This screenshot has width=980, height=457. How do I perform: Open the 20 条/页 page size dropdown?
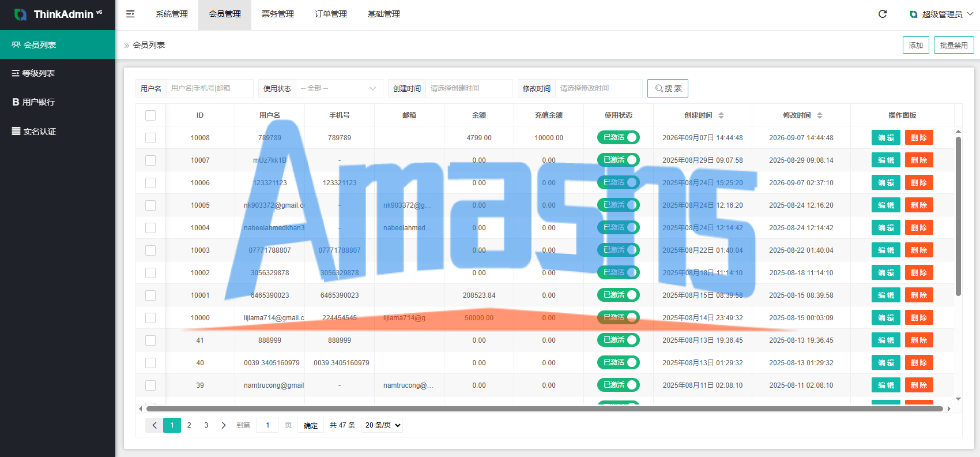tap(382, 425)
